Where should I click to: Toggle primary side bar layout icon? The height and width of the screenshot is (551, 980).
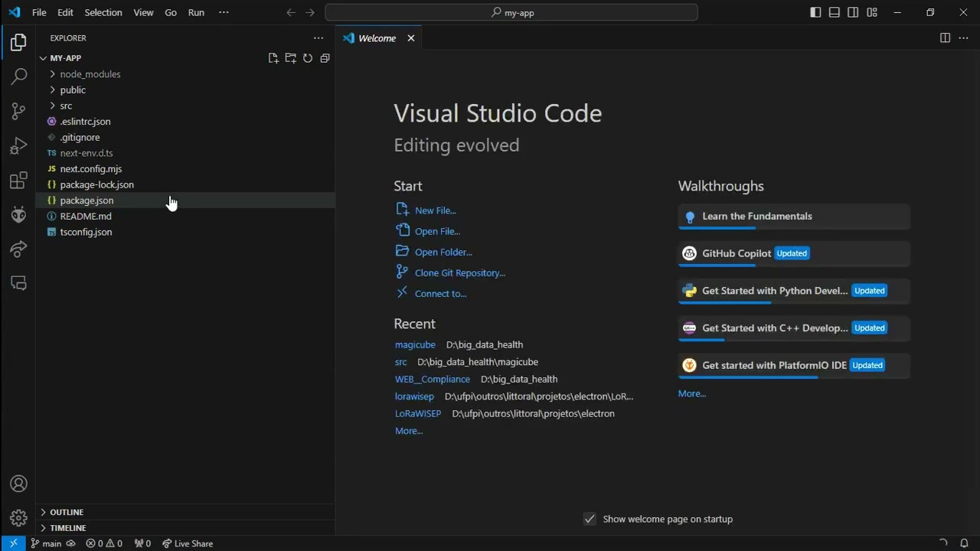pyautogui.click(x=815, y=12)
